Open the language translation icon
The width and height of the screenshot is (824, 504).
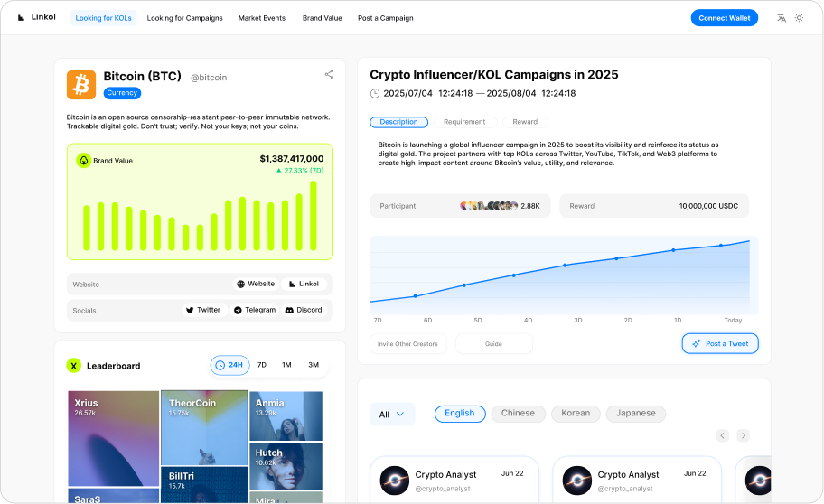[x=782, y=18]
